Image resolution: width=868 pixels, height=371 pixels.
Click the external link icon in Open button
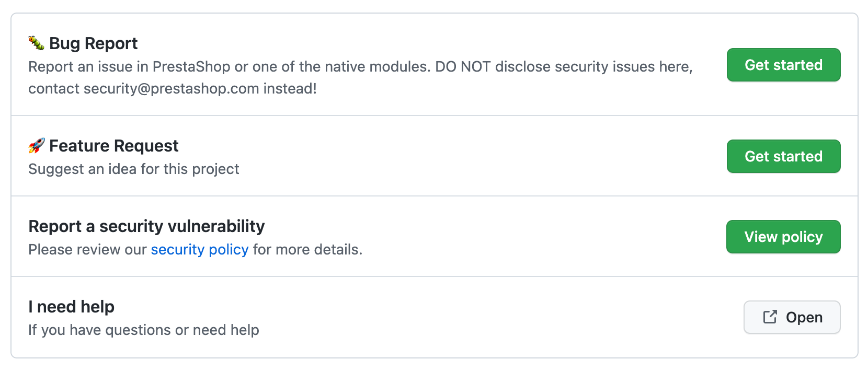tap(770, 317)
